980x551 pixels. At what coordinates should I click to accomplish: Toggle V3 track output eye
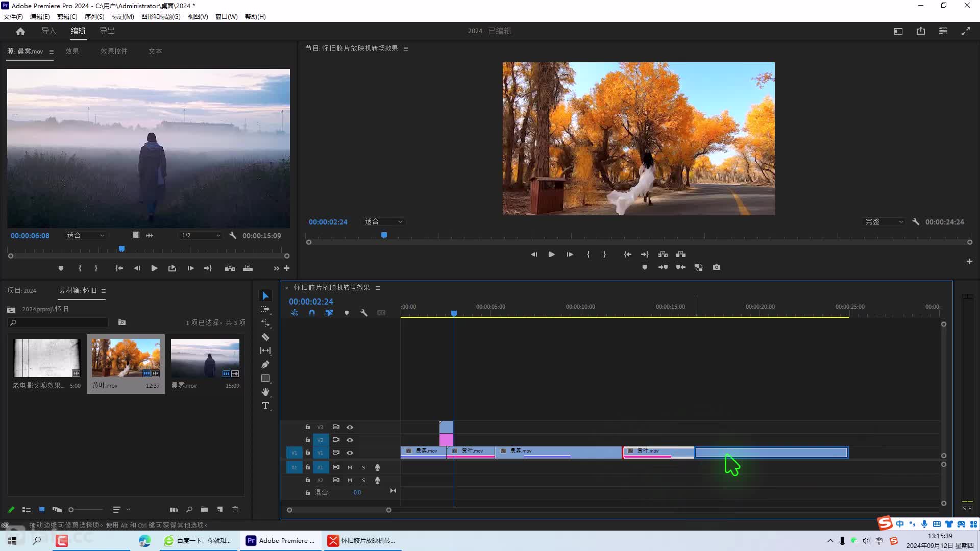click(350, 427)
